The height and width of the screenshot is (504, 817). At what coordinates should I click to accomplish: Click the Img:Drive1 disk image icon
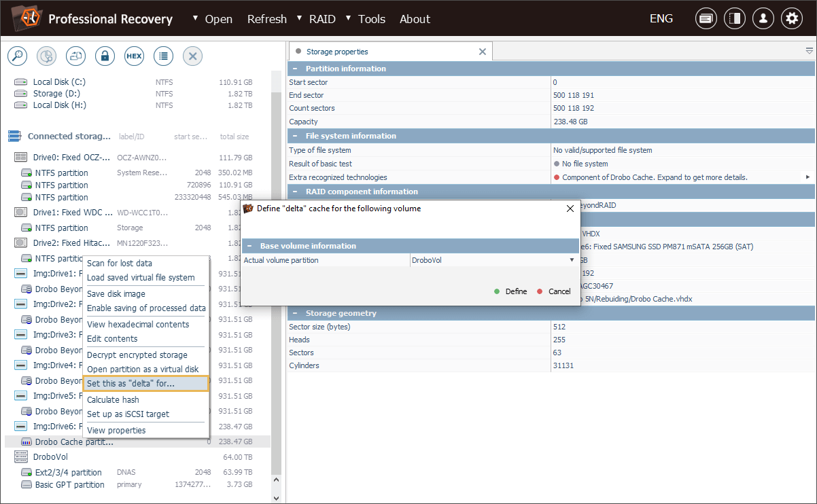point(20,274)
